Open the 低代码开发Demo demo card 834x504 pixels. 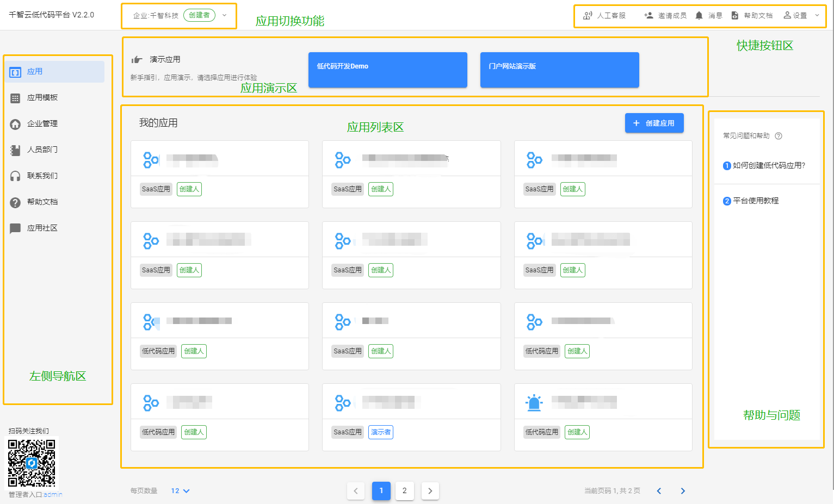click(387, 70)
